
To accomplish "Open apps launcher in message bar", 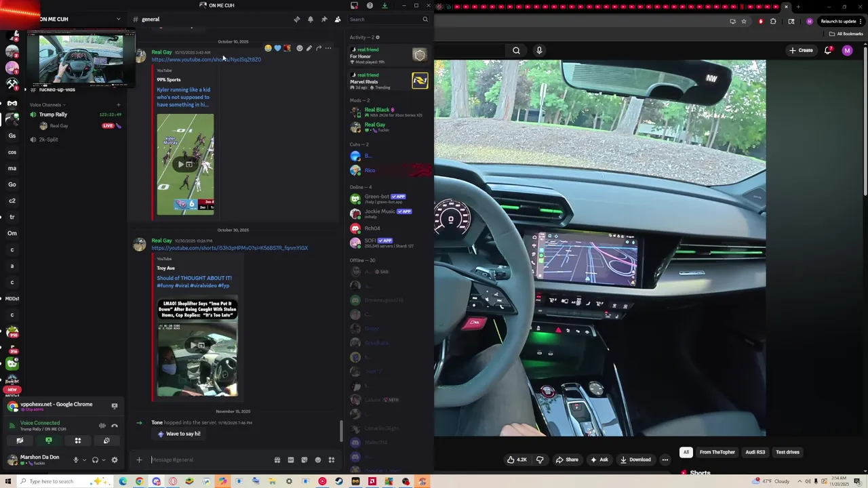I will [x=332, y=460].
